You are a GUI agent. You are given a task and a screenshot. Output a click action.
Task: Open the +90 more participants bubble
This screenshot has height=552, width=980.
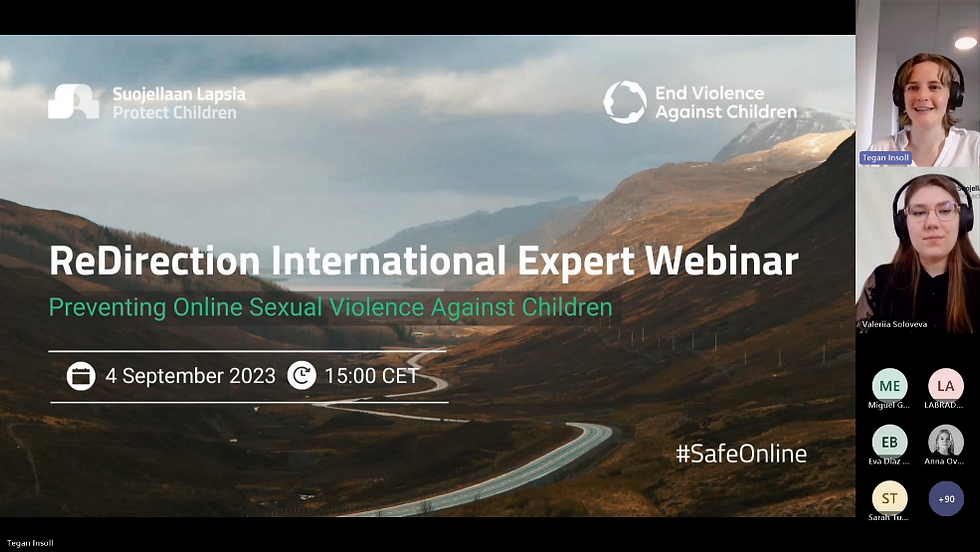pos(946,498)
